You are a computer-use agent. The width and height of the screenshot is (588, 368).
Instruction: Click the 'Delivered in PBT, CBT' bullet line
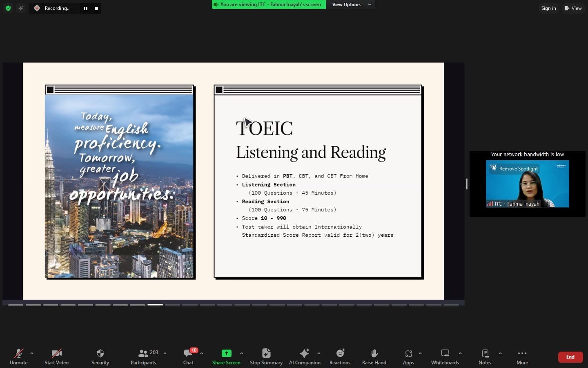pyautogui.click(x=302, y=176)
